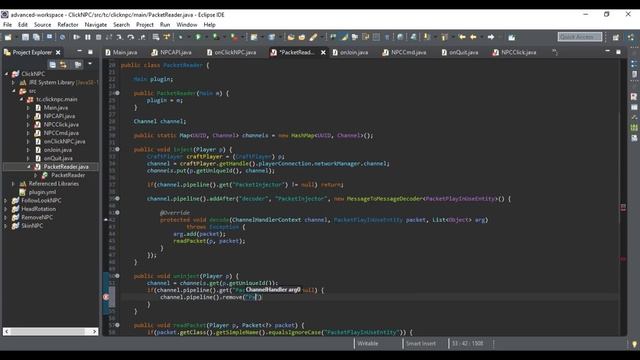The height and width of the screenshot is (360, 640).
Task: Open the Navigate menu
Action: coord(96,24)
